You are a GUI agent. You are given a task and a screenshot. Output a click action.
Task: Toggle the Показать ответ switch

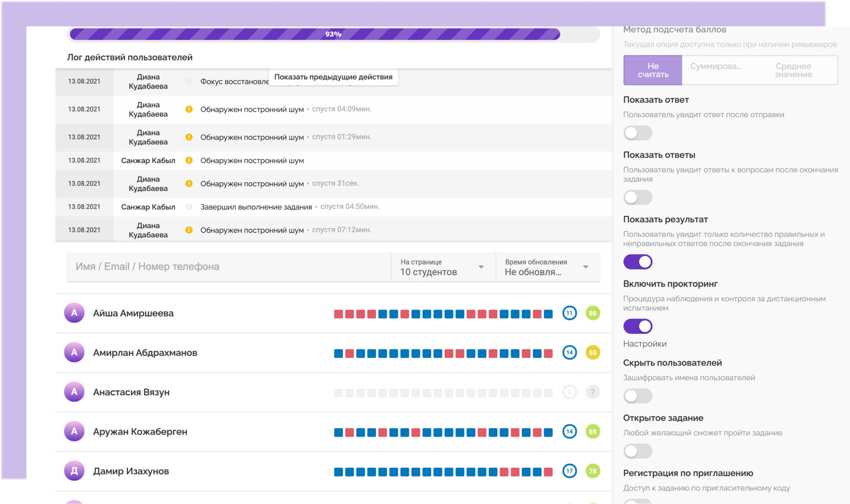[637, 133]
